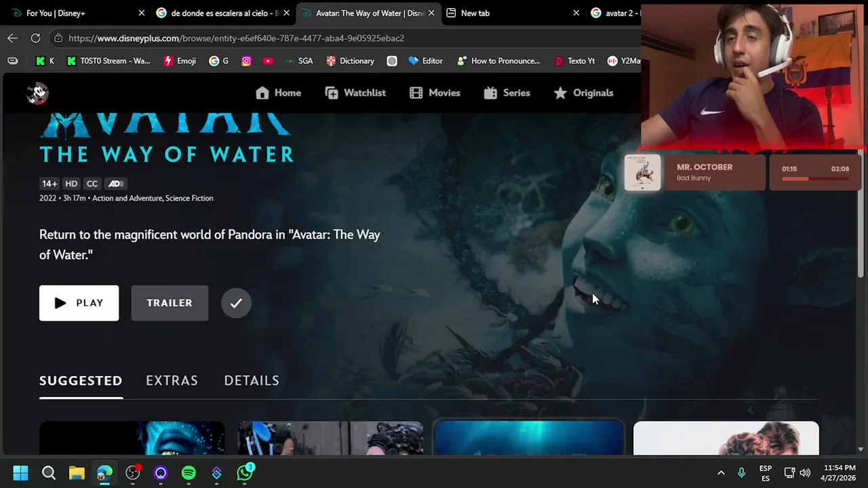Open the blue and purple diamond taskbar app
Image resolution: width=868 pixels, height=488 pixels.
[217, 472]
